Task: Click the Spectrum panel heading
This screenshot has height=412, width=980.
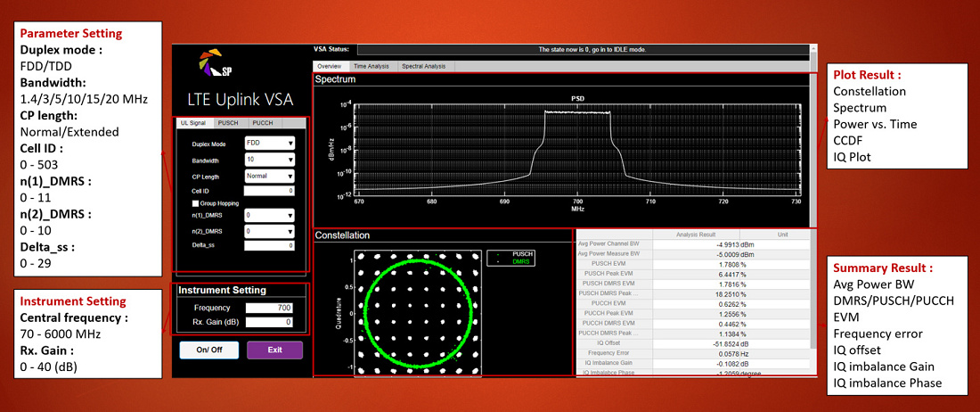Action: pos(336,79)
